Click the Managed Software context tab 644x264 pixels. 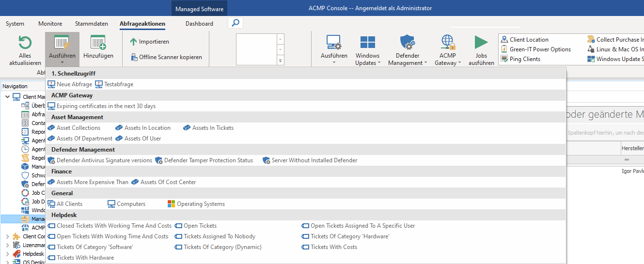[199, 9]
